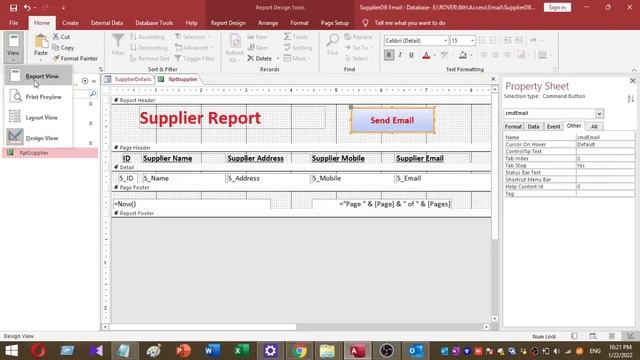Viewport: 640px width, 360px height.
Task: Select the =Now() footer control
Action: [x=191, y=204]
